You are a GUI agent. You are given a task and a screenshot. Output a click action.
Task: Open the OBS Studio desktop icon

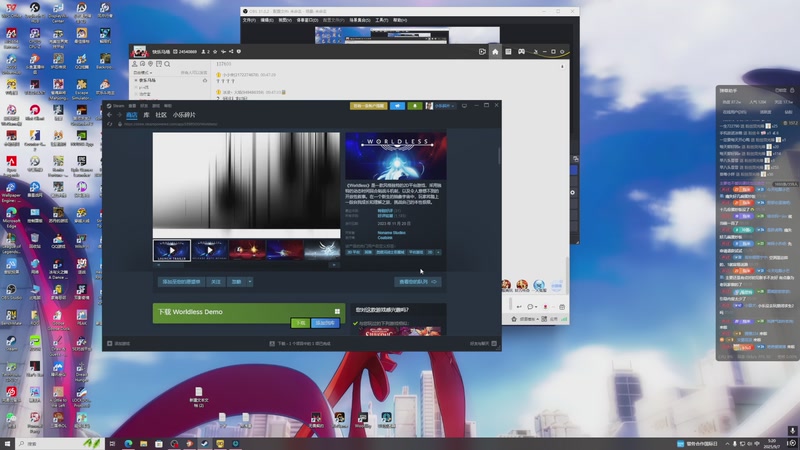11,292
